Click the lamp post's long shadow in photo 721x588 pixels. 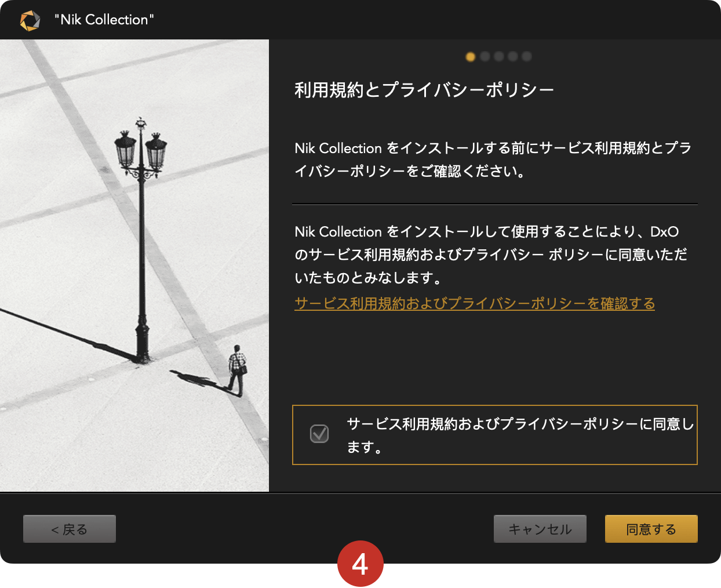(x=67, y=333)
